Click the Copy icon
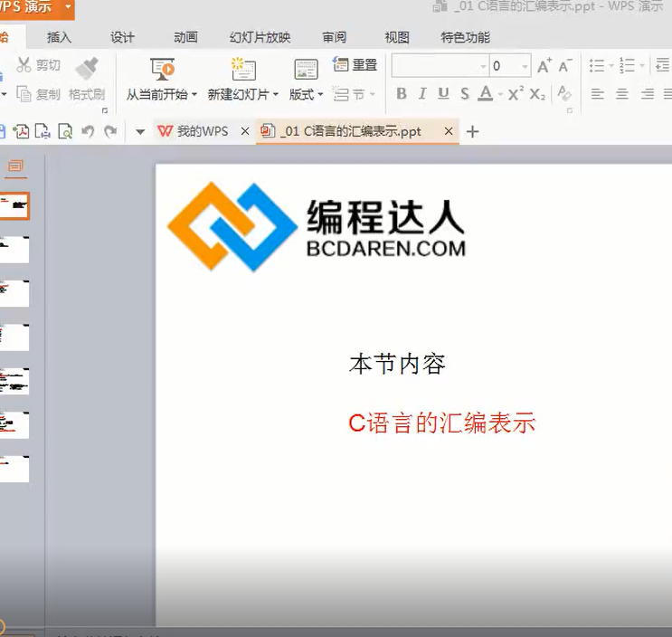This screenshot has width=672, height=637. pyautogui.click(x=24, y=94)
